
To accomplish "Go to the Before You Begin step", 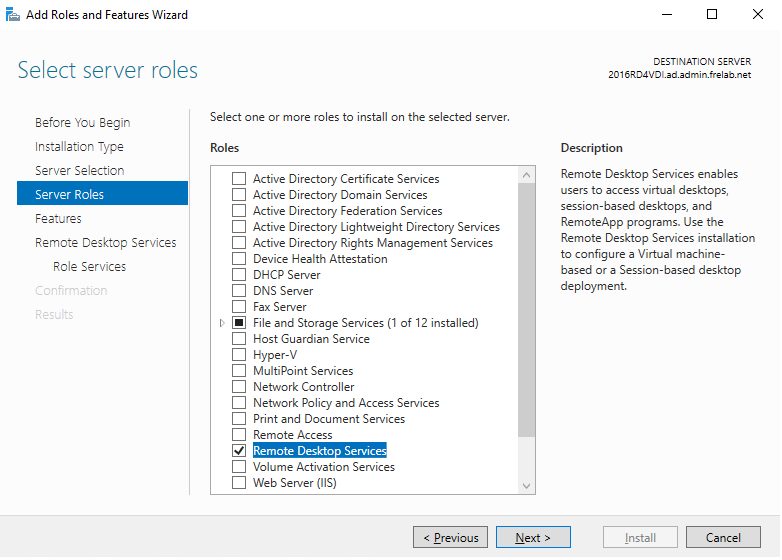I will (82, 123).
